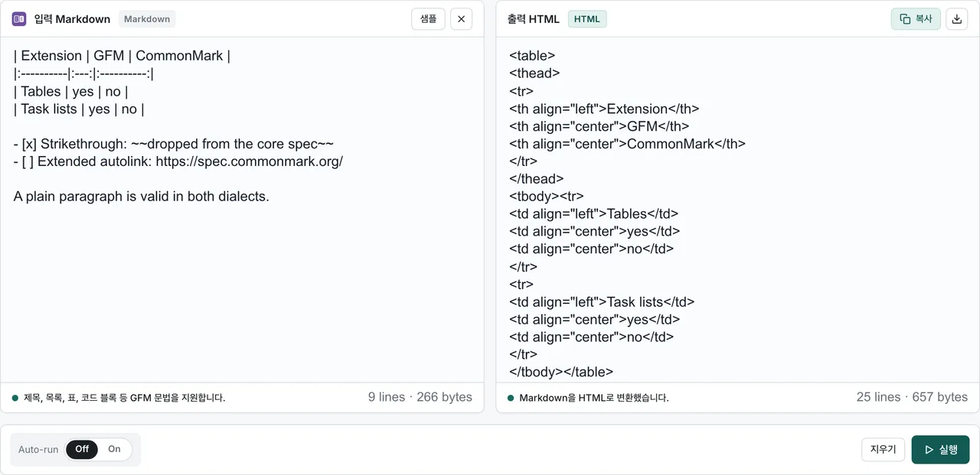Switch Auto-run to On

pyautogui.click(x=114, y=449)
